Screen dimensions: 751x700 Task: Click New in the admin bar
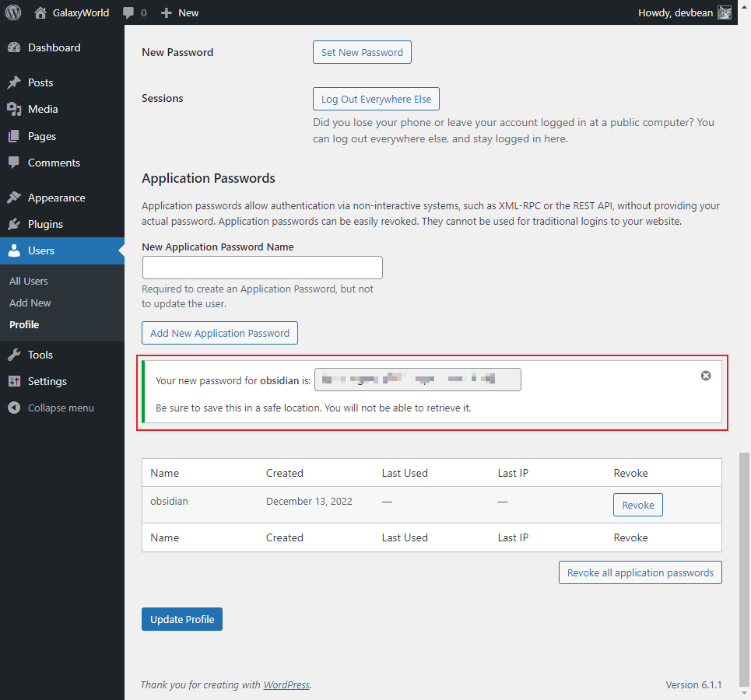click(188, 13)
